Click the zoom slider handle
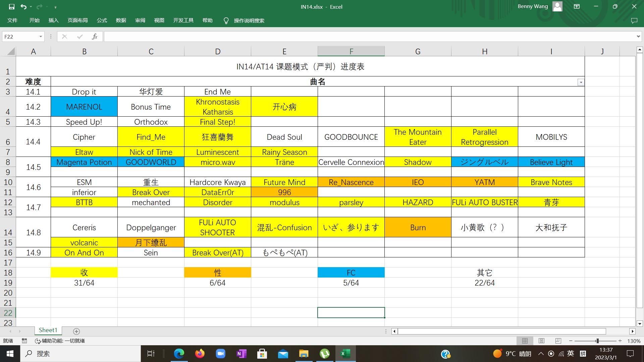This screenshot has width=644, height=362. 597,341
